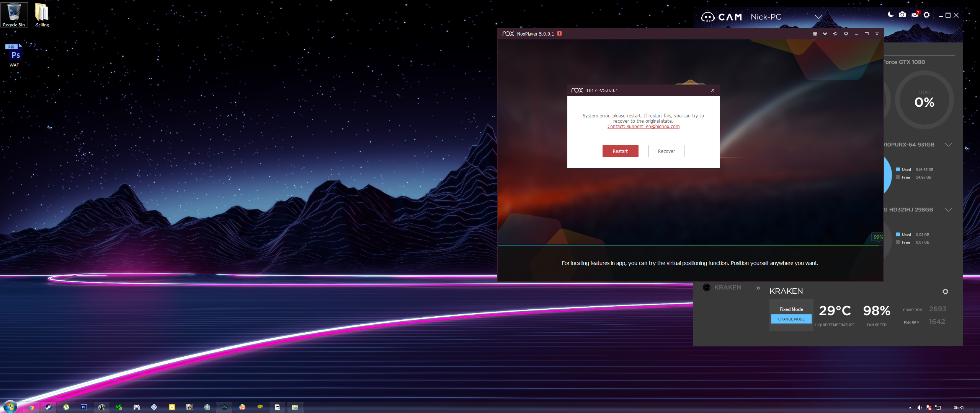The image size is (980, 413).
Task: Toggle CAM night mode moon icon
Action: point(890,15)
